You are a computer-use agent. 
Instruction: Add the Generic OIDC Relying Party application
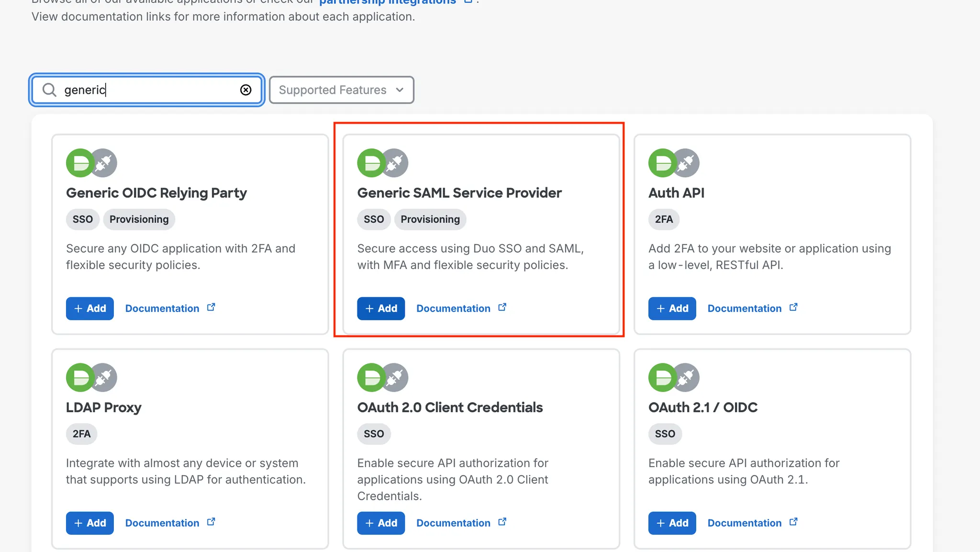90,308
